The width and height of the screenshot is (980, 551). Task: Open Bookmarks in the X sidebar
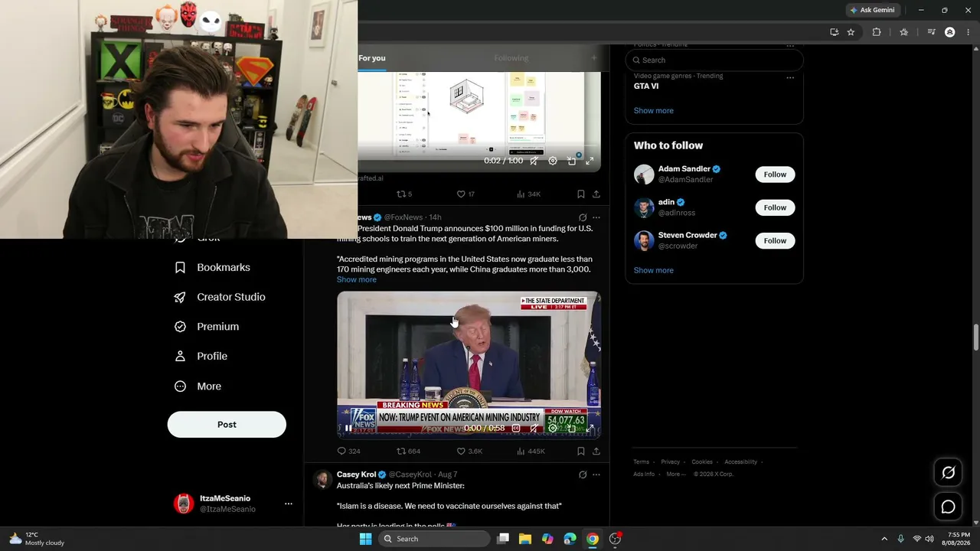pyautogui.click(x=213, y=267)
